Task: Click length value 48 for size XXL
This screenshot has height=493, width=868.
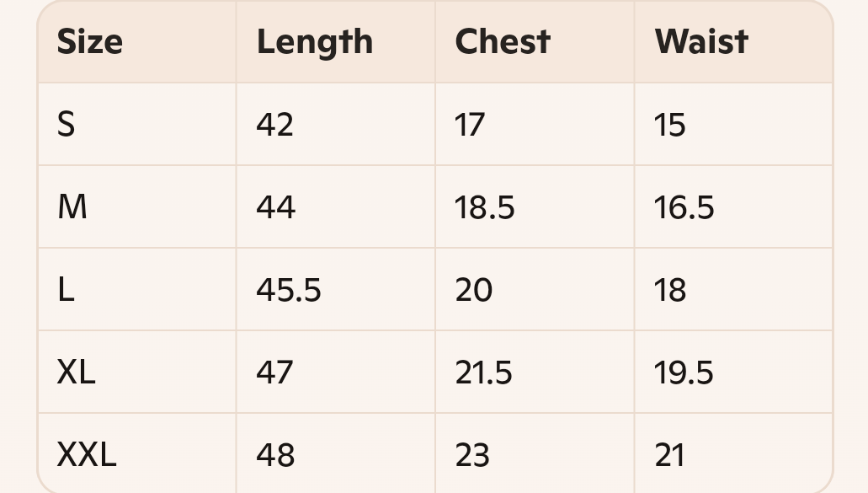Action: pos(275,455)
